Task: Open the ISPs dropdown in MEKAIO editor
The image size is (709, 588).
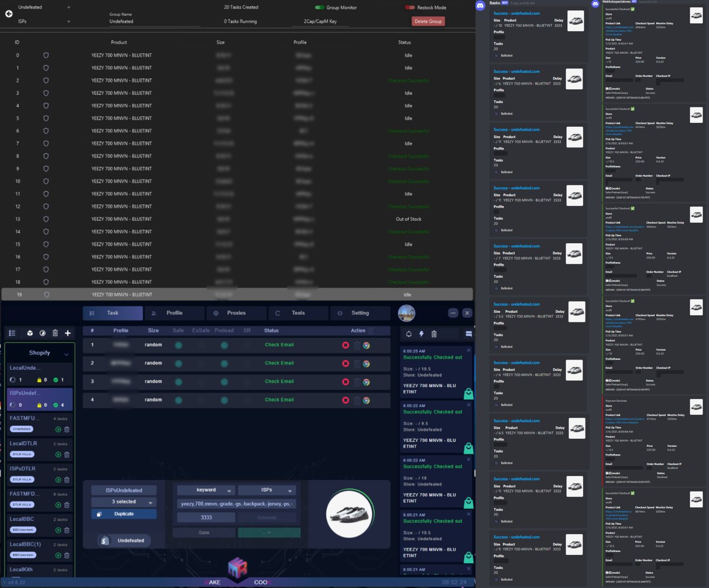Action: click(266, 490)
